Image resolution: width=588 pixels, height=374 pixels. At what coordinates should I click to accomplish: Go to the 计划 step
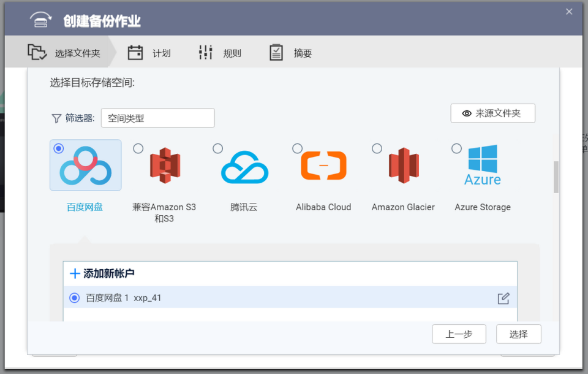[149, 53]
